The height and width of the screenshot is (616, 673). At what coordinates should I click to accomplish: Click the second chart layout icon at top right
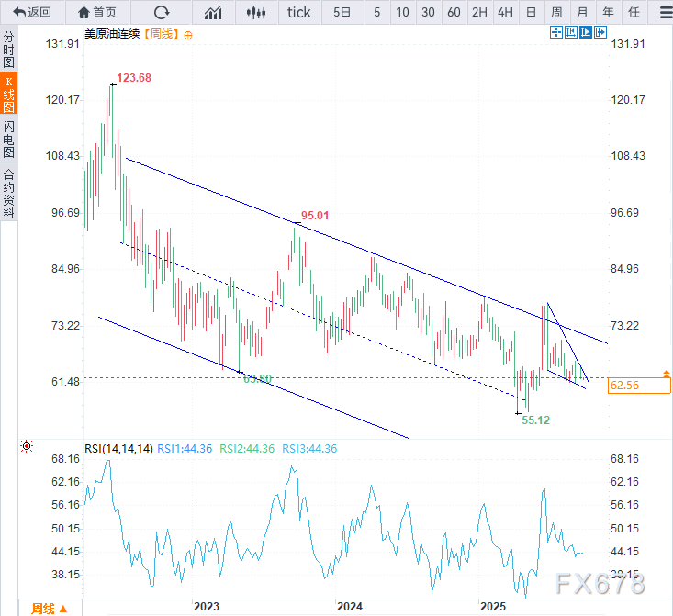click(x=570, y=33)
